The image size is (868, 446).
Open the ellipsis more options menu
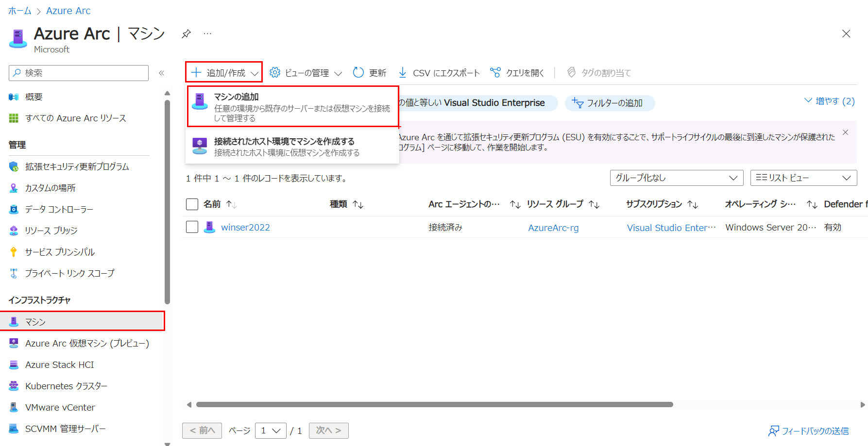[207, 33]
